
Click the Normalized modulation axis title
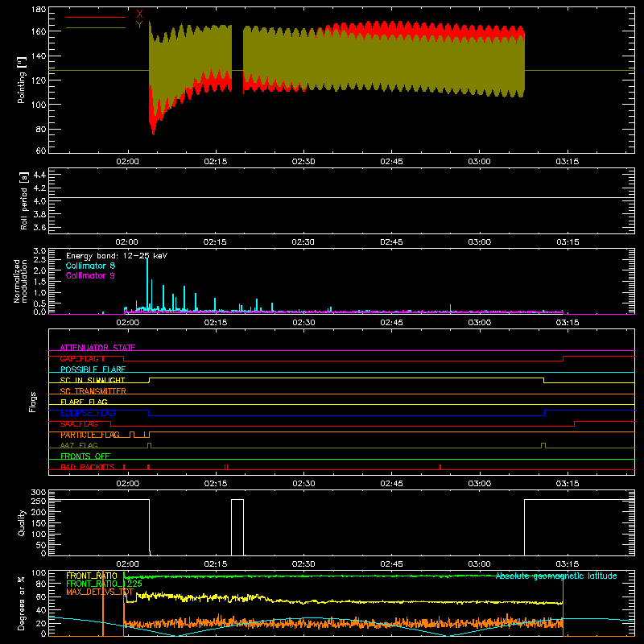coord(20,281)
